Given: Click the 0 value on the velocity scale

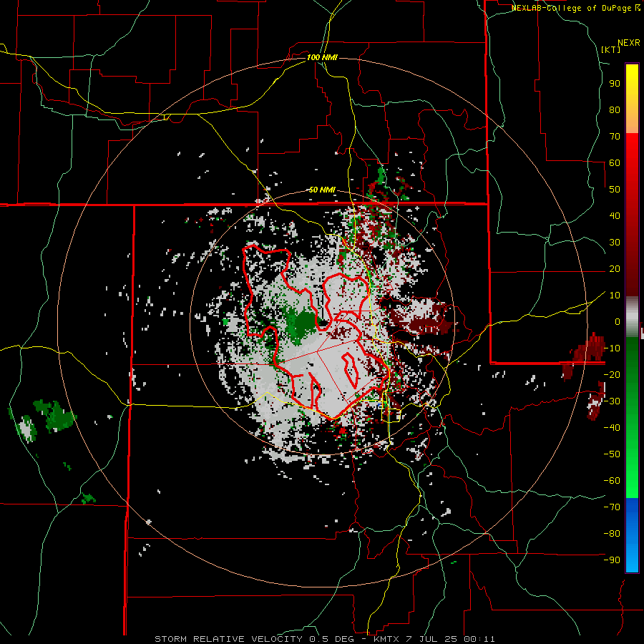Looking at the screenshot, I should (618, 322).
